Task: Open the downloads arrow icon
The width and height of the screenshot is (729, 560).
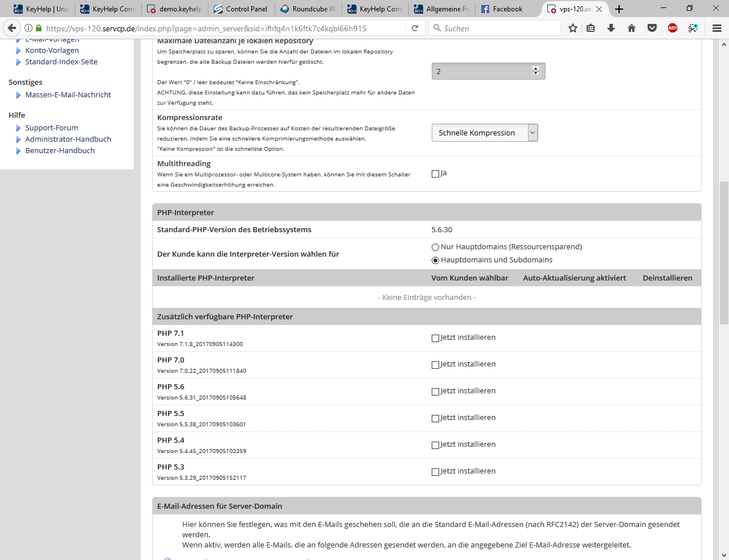Action: coord(611,28)
